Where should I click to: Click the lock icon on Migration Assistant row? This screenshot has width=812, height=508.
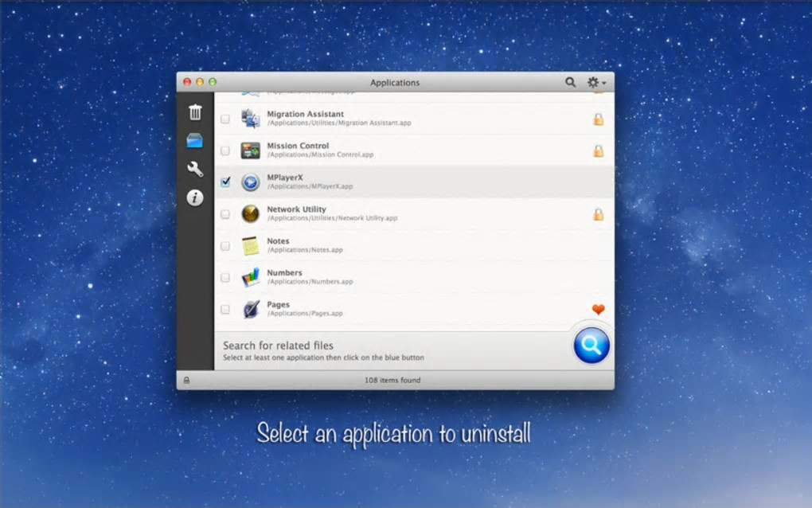[x=598, y=119]
